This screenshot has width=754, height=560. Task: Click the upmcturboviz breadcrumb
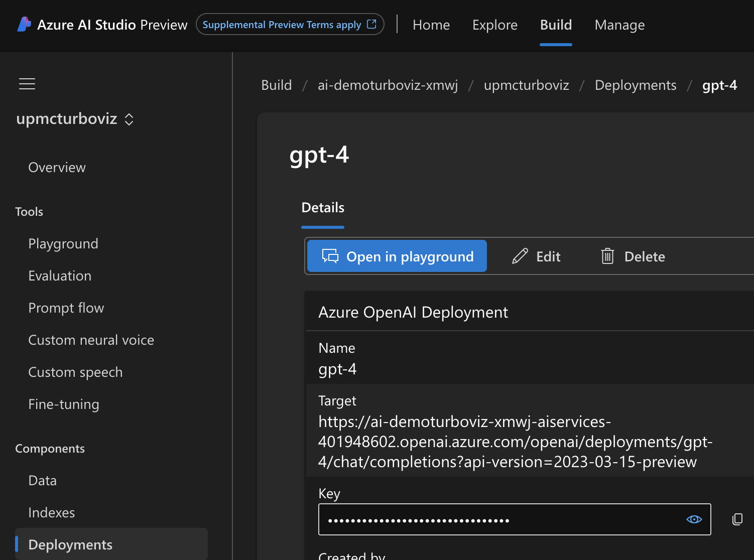click(527, 85)
